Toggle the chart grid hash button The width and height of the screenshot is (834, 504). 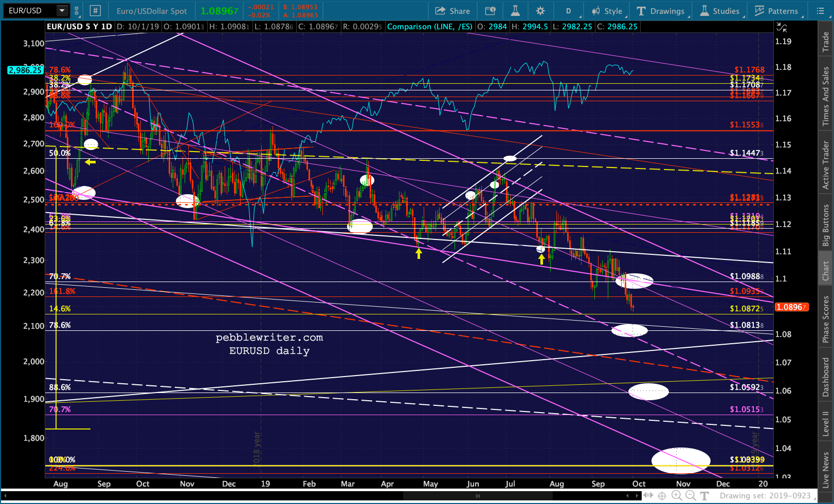(95, 11)
